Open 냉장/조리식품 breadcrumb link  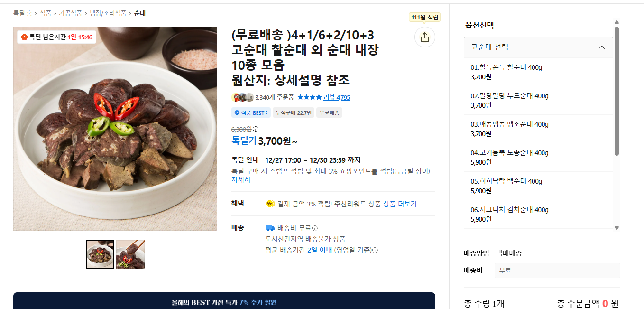point(108,13)
